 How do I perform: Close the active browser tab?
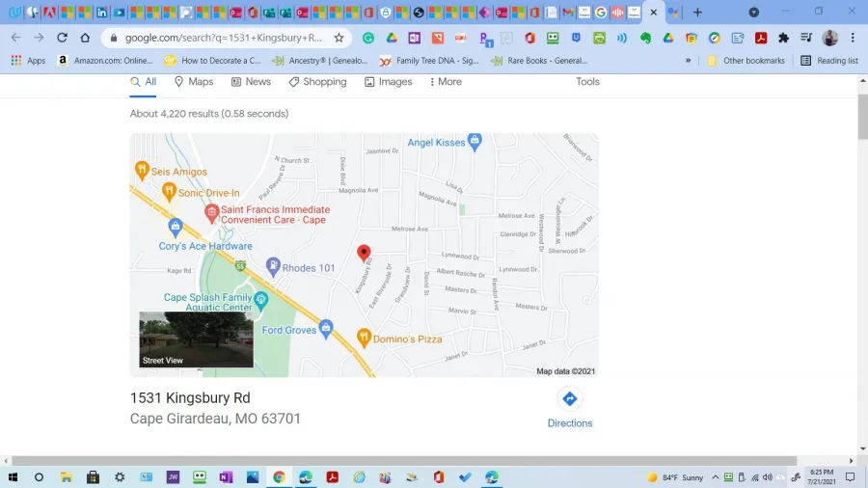(x=654, y=13)
